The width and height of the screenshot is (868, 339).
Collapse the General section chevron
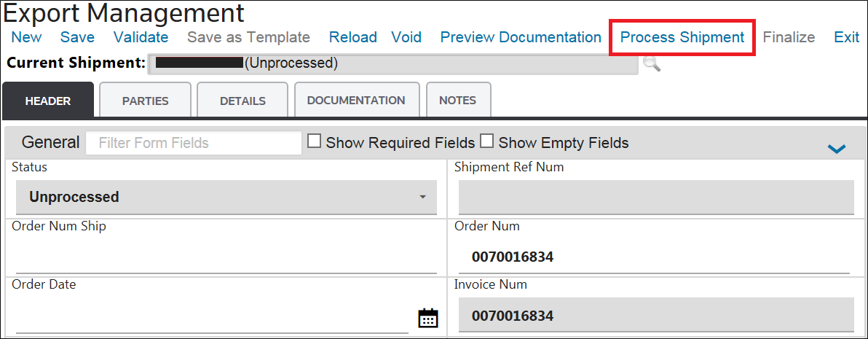click(x=837, y=149)
